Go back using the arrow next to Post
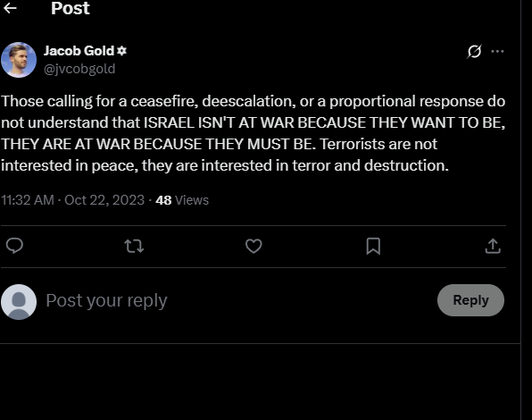 [10, 8]
